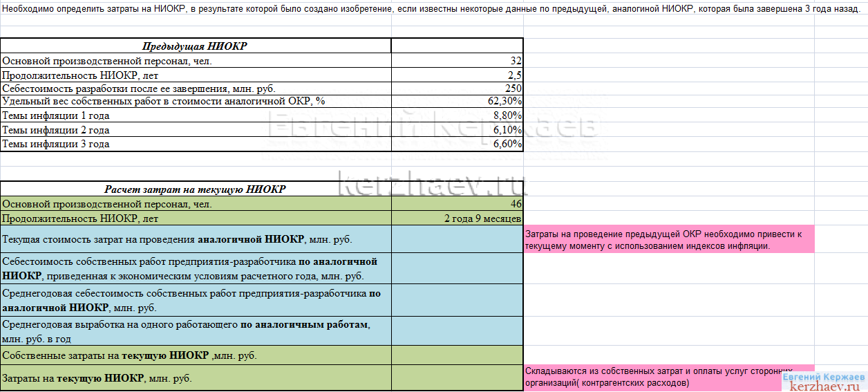Select the 62,30% share cell
868x392 pixels.
coord(457,102)
